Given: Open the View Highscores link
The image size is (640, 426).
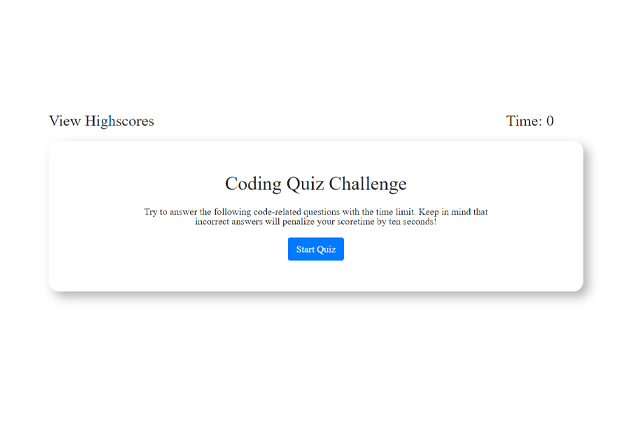Looking at the screenshot, I should [x=101, y=121].
